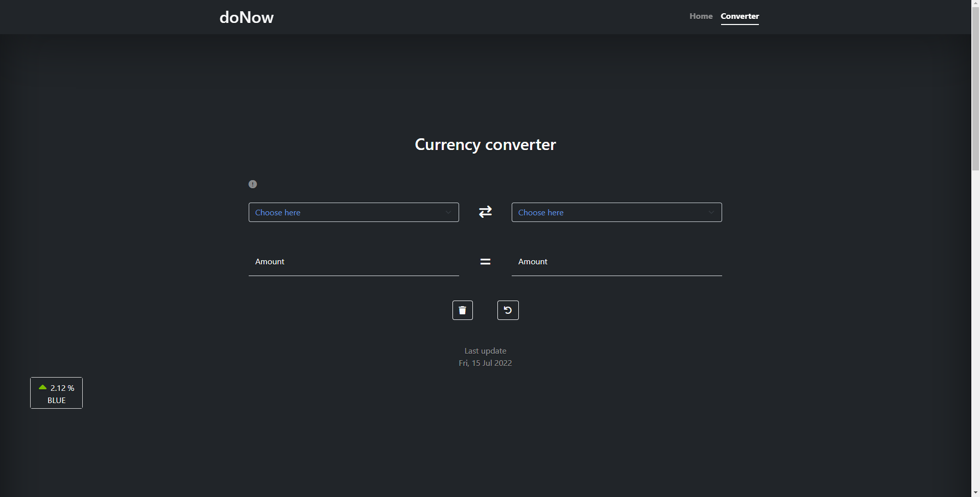Click the 'Currency converter' heading

[485, 144]
